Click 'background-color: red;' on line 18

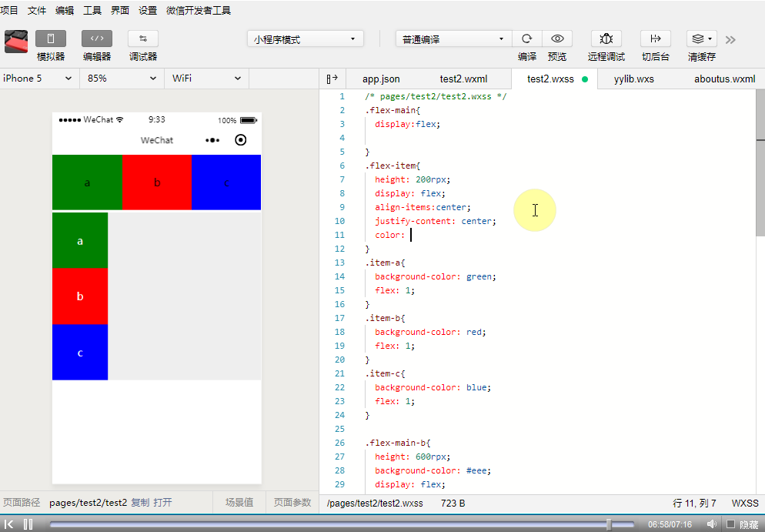pos(430,332)
